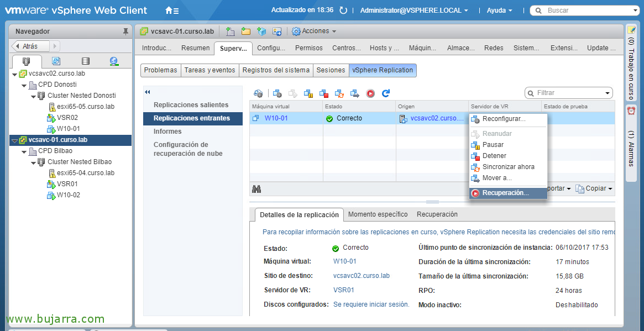This screenshot has height=331, width=644.
Task: Open the Acciones dropdown menu
Action: tap(314, 31)
